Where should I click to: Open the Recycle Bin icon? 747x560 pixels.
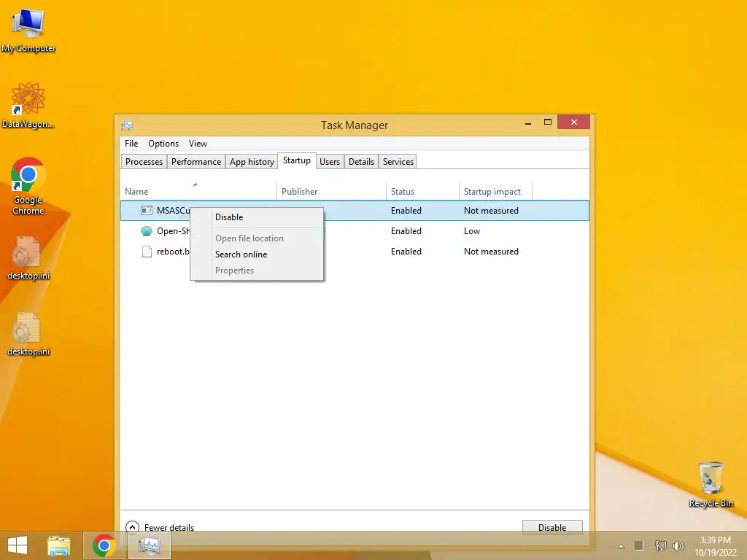point(711,484)
